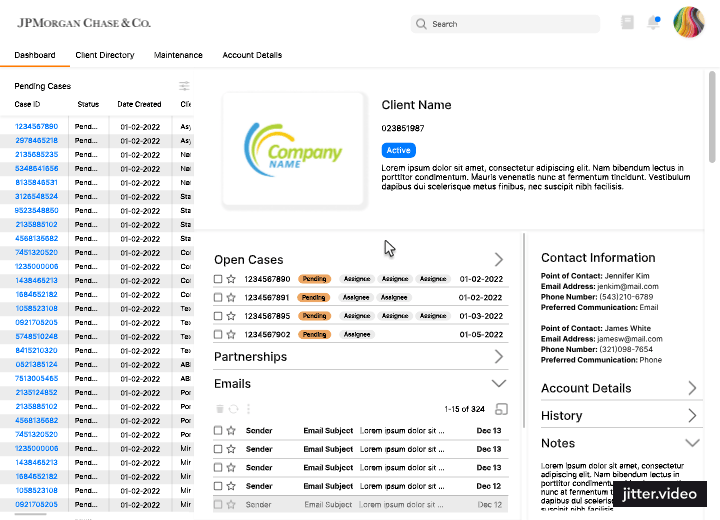Image resolution: width=720 pixels, height=520 pixels.
Task: Open pending case 3126548524 link
Action: [37, 196]
